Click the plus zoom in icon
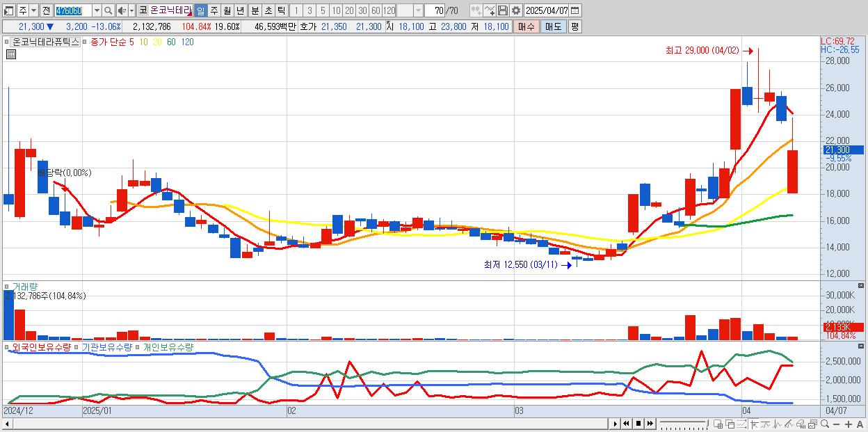The height and width of the screenshot is (432, 868). coord(849,424)
